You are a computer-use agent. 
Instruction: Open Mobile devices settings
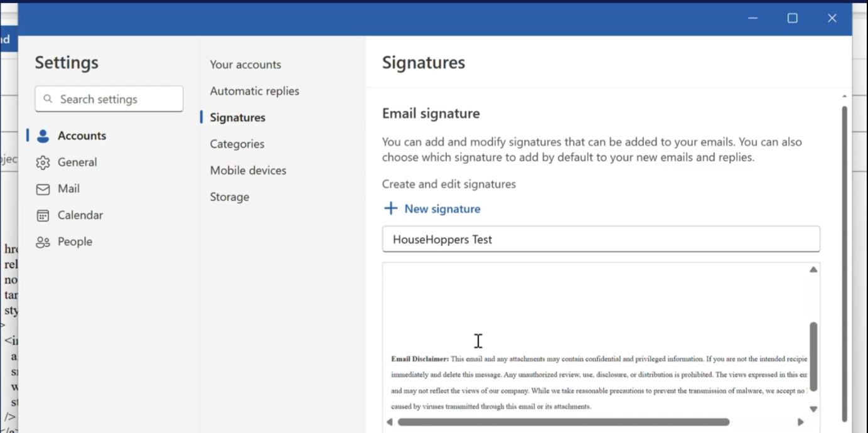click(248, 170)
